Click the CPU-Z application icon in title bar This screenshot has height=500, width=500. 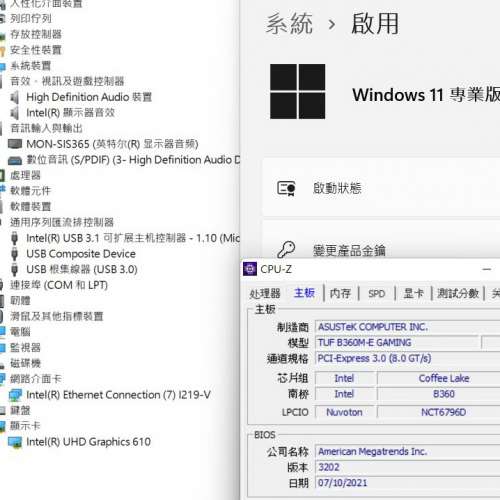250,269
